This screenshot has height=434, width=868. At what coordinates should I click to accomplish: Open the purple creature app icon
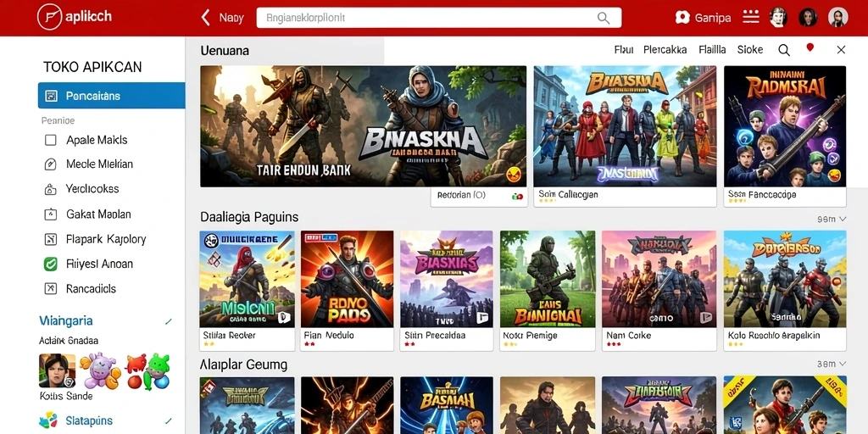click(x=100, y=371)
